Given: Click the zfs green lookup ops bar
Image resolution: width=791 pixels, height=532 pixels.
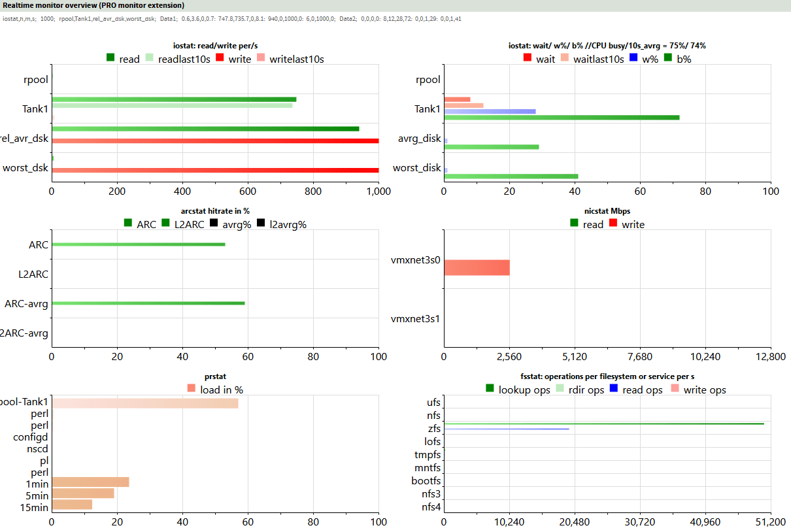Looking at the screenshot, I should [604, 424].
